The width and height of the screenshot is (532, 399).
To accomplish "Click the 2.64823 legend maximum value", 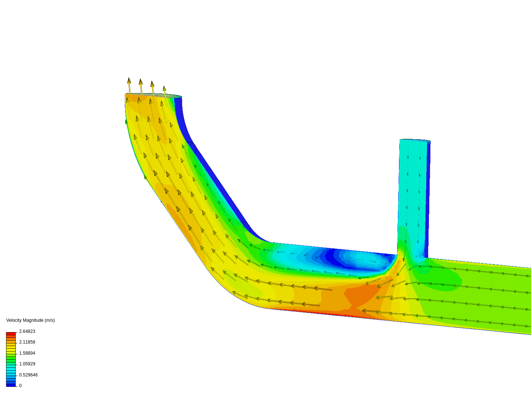I will tap(27, 331).
